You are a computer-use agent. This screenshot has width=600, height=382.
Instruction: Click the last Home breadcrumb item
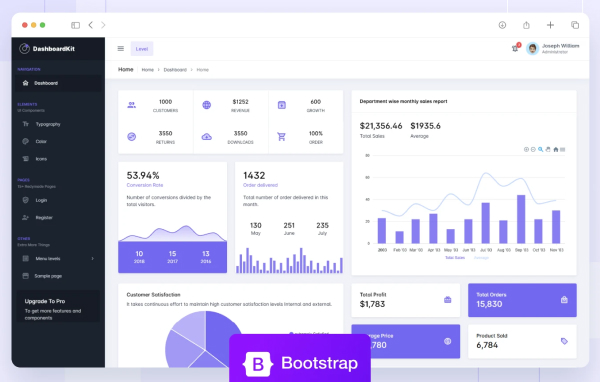click(202, 70)
